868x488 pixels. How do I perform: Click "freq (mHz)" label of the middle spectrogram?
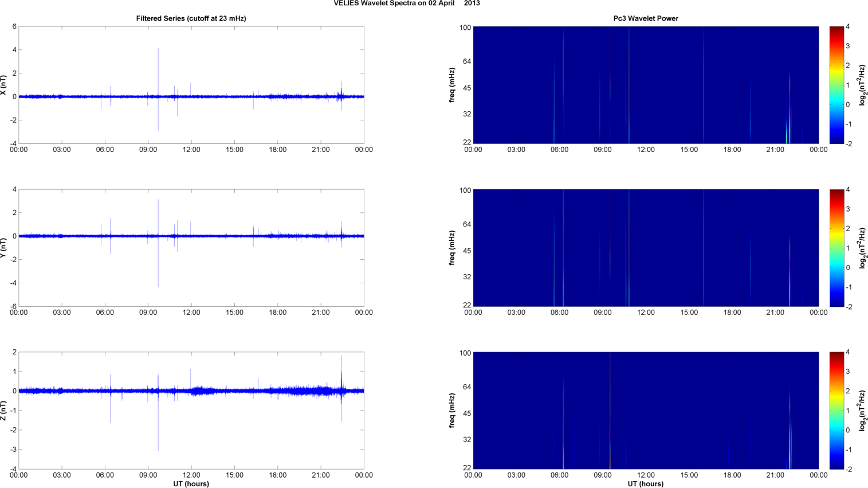point(452,248)
